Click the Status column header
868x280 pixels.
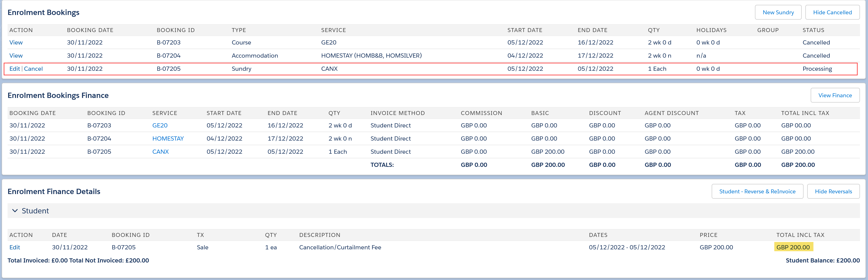[x=813, y=30]
